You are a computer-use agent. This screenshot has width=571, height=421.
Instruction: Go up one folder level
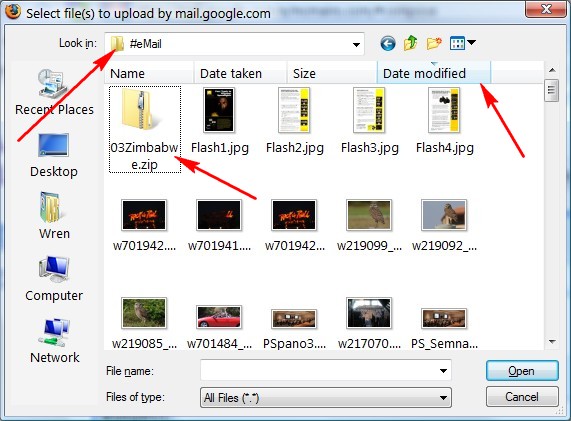point(411,43)
